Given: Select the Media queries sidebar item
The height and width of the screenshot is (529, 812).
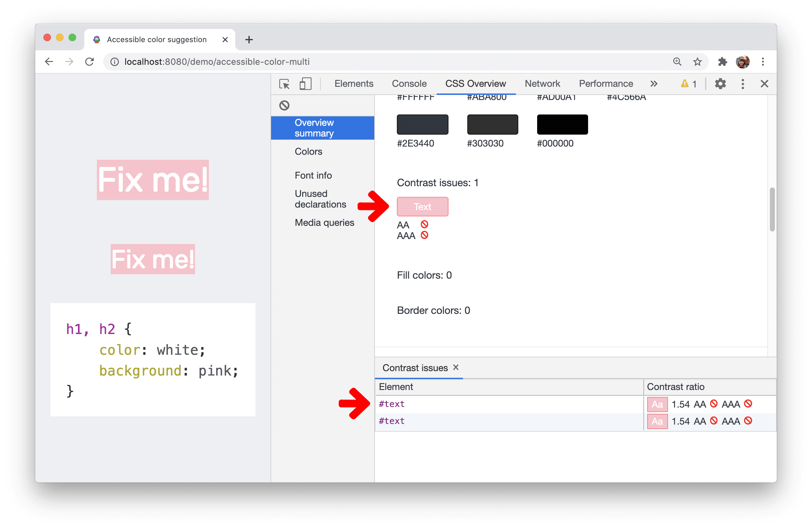Looking at the screenshot, I should (324, 222).
